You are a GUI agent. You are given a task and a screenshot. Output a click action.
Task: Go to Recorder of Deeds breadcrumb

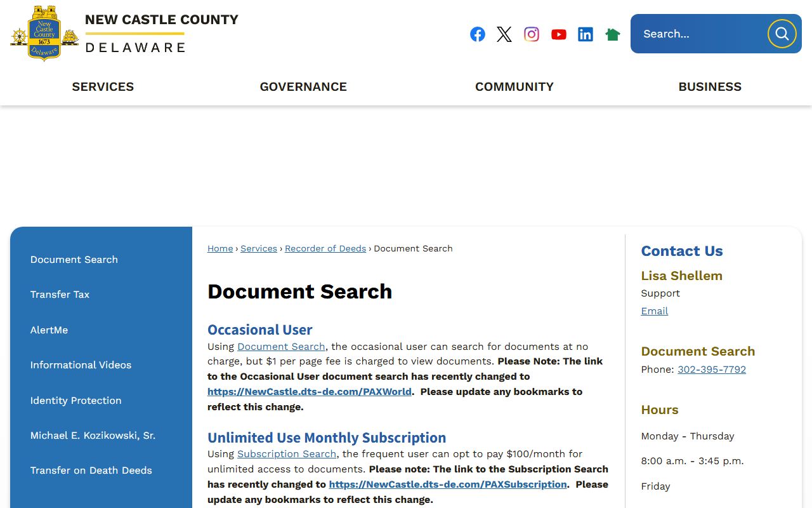click(x=325, y=248)
